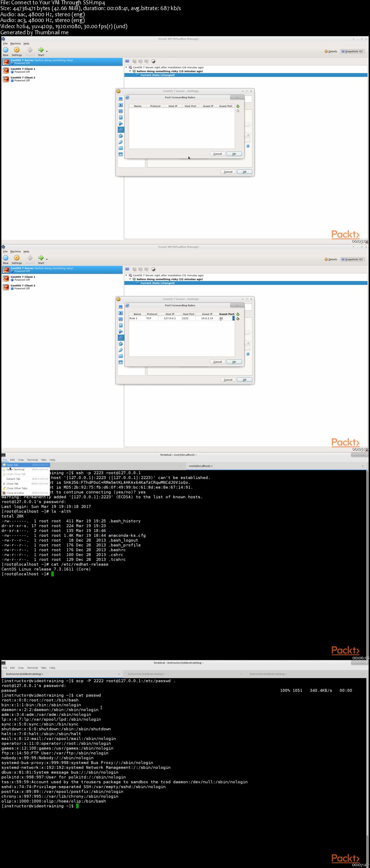Open Start dropdown arrow in the 24-minutes-ago manager

coord(47,51)
